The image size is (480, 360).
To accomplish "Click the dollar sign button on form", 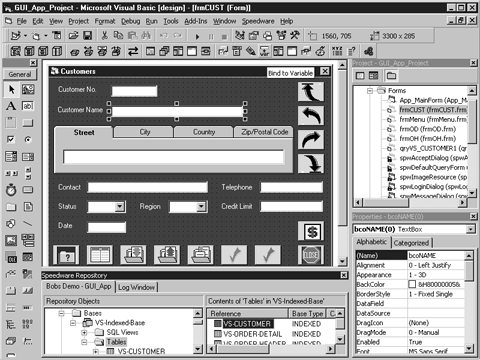I will click(x=311, y=231).
